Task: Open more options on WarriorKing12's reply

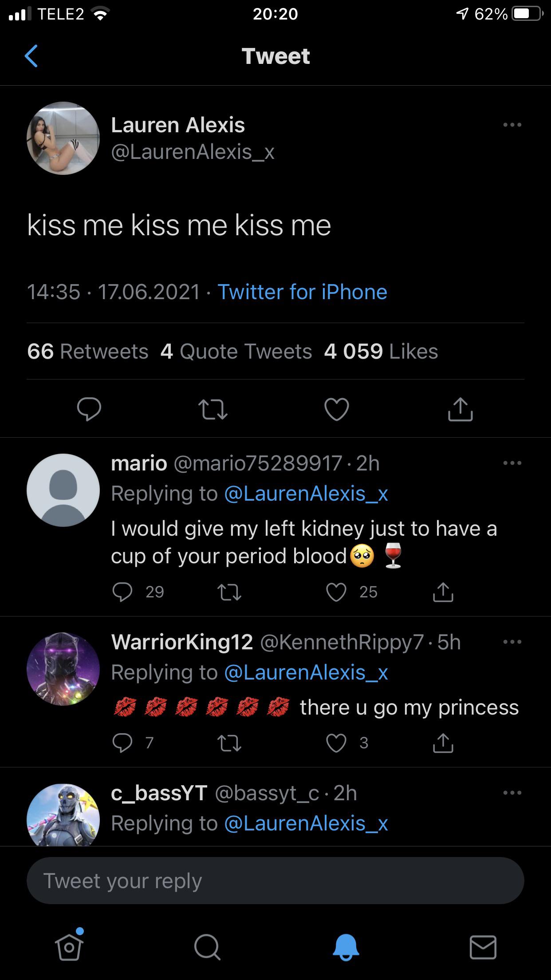Action: [x=512, y=642]
